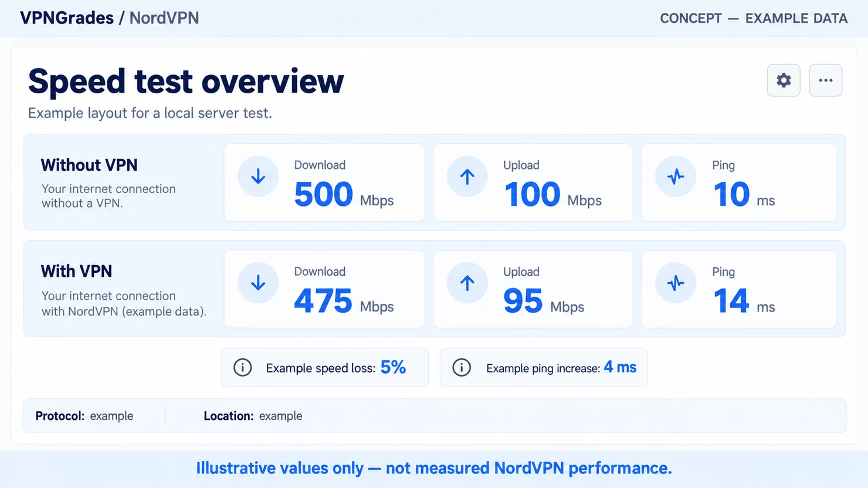Click download arrow icon in Without VPN row
Image resolution: width=868 pixels, height=488 pixels.
pyautogui.click(x=258, y=177)
